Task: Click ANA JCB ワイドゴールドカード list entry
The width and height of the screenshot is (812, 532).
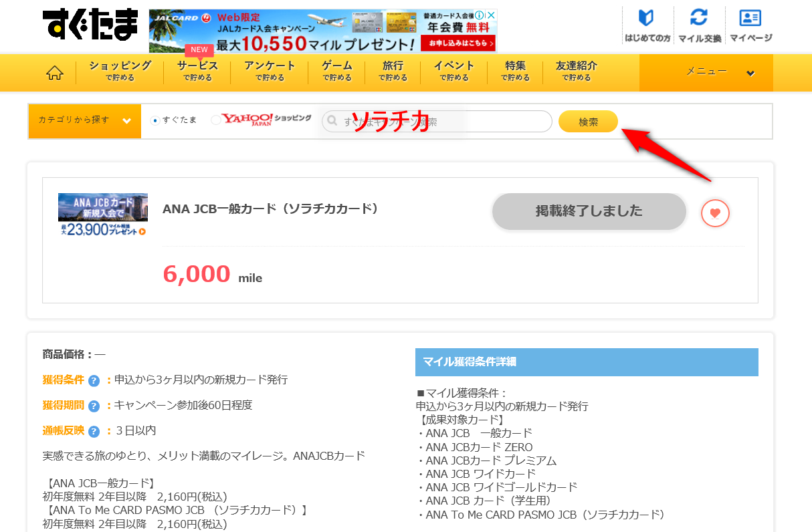Action: (x=501, y=487)
